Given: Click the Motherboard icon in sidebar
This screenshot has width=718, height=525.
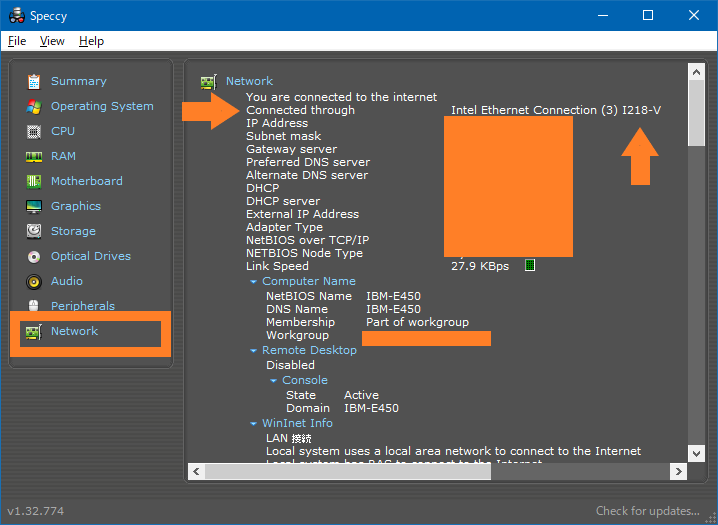Looking at the screenshot, I should tap(34, 181).
